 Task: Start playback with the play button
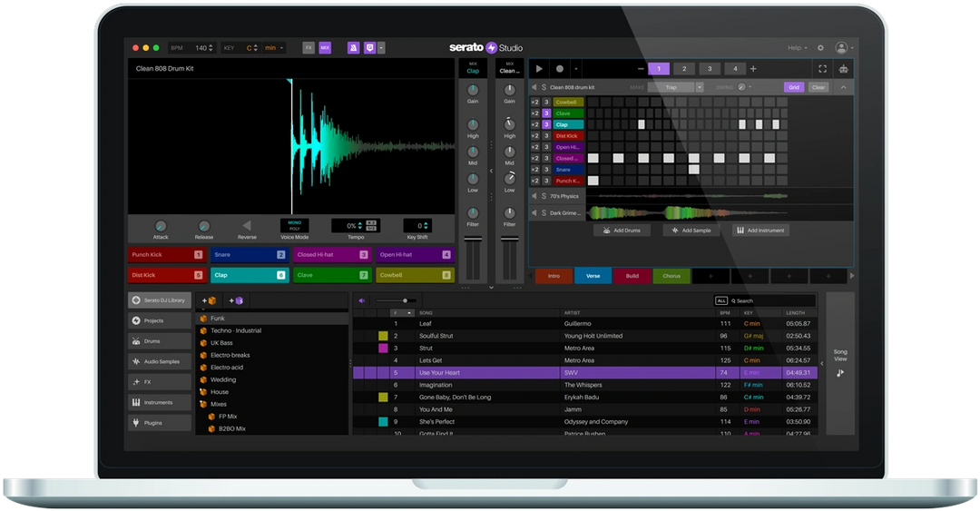click(x=539, y=69)
